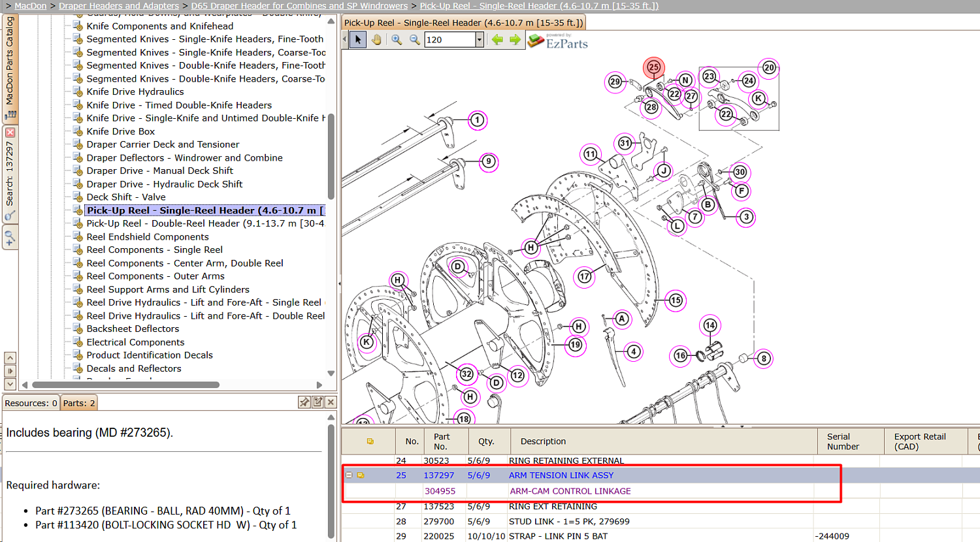This screenshot has width=980, height=542.
Task: Click callout 1 in the diagram
Action: (478, 120)
